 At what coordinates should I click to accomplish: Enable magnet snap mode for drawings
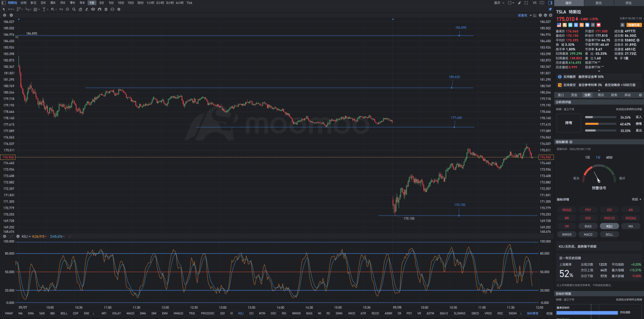coord(99,9)
